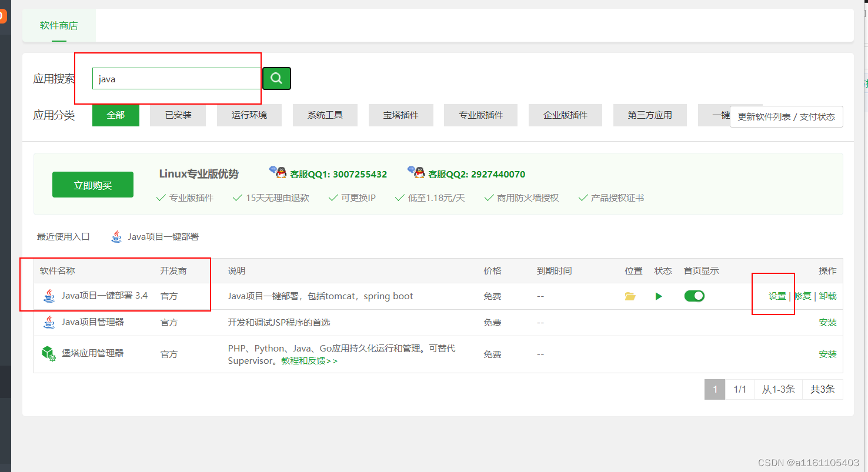Click the green cube icon of 堡塔应用管理器
The width and height of the screenshot is (868, 472).
[x=49, y=353]
